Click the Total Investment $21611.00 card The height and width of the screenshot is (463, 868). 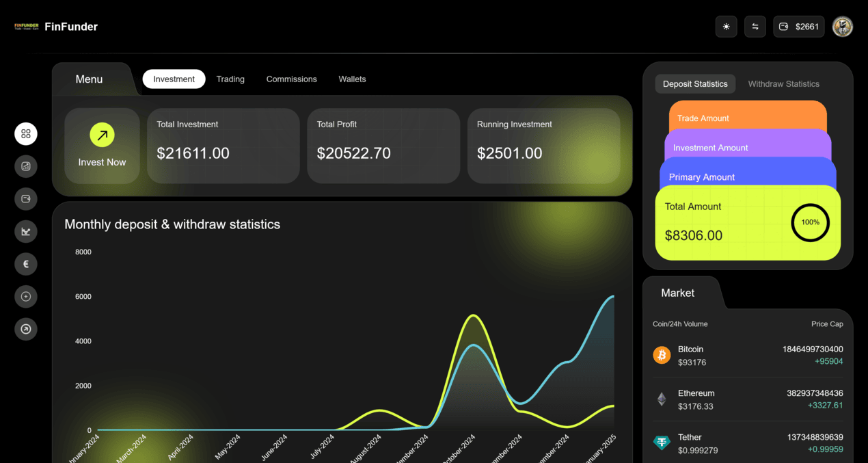[x=223, y=146]
